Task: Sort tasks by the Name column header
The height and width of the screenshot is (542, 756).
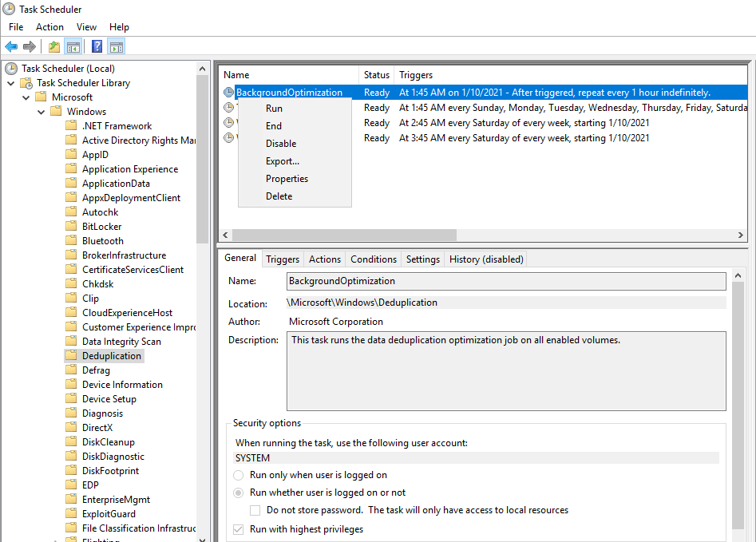Action: pos(289,75)
